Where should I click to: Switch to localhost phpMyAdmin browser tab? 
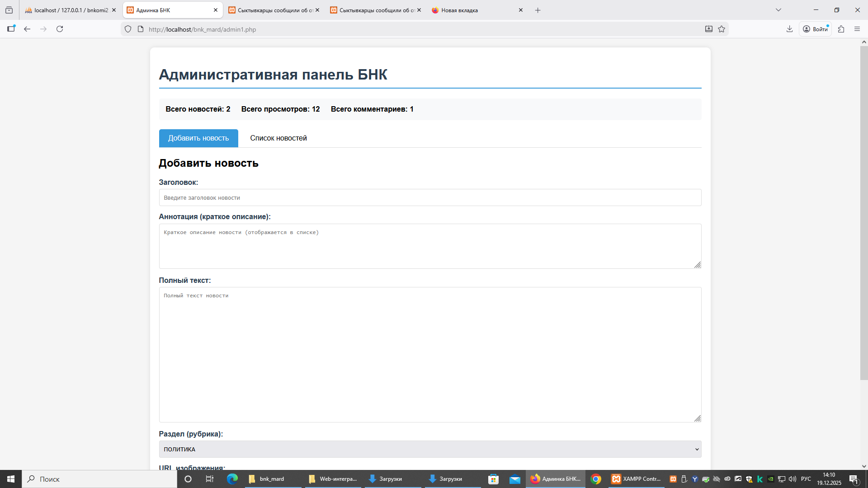pyautogui.click(x=68, y=10)
